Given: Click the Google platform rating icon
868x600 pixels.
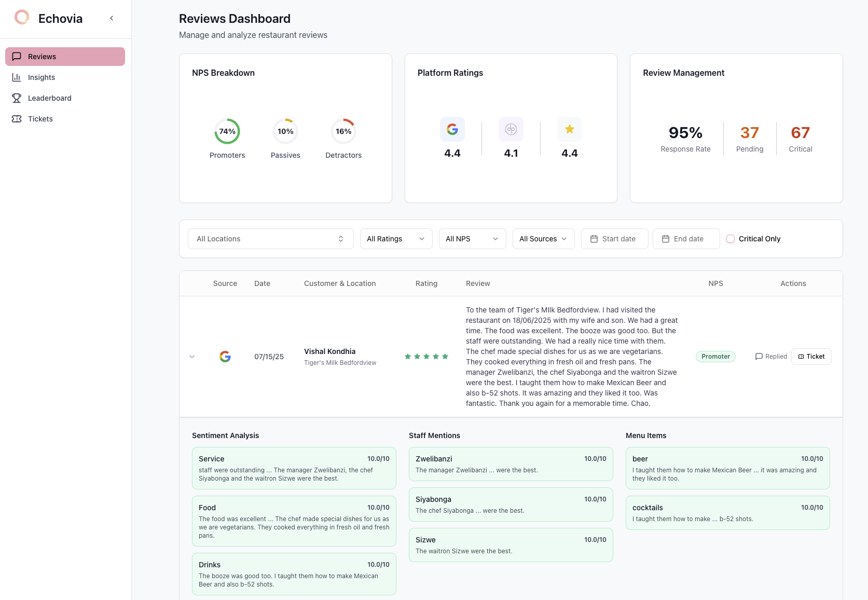Looking at the screenshot, I should click(452, 129).
